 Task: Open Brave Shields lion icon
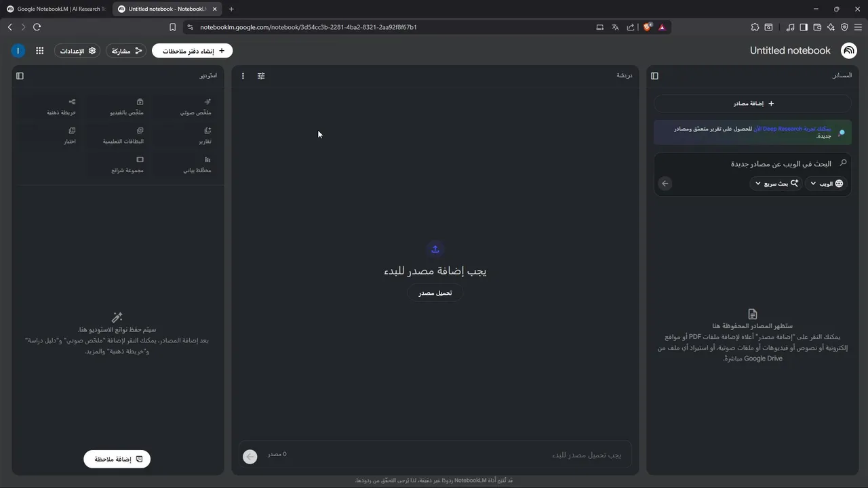coord(648,27)
